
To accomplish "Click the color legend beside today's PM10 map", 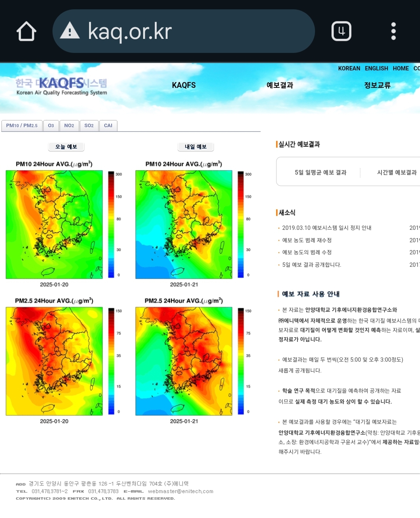I will click(x=111, y=224).
